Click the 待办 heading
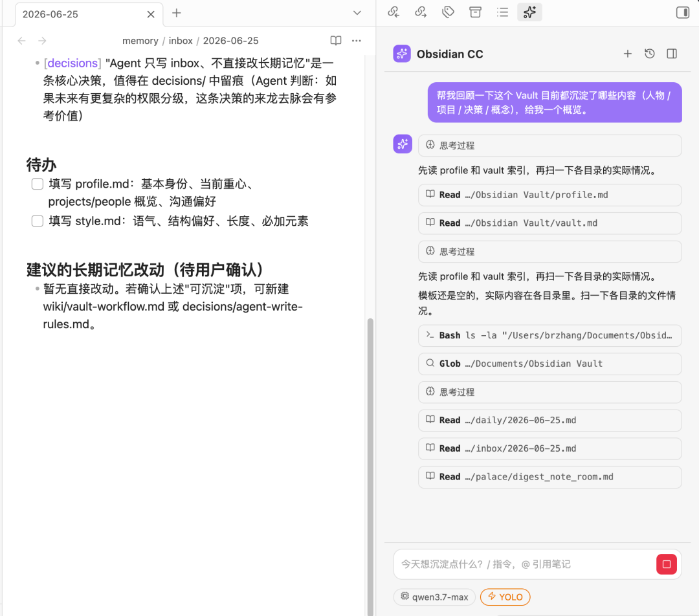Screen dimensions: 699x616 point(41,164)
